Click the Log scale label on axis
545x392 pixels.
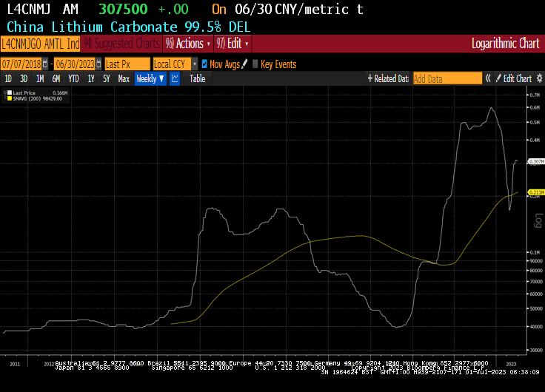[538, 220]
